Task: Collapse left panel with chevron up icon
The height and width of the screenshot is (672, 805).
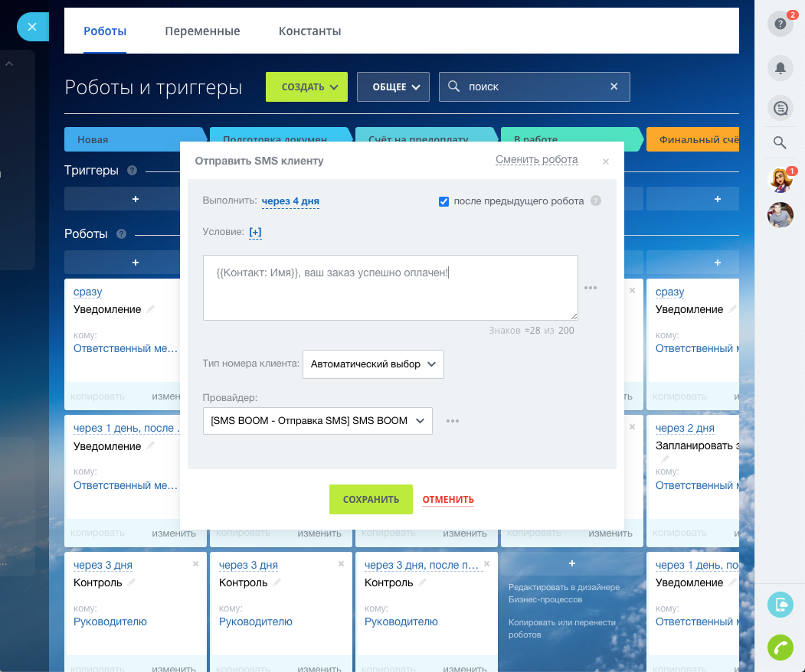Action: click(9, 64)
